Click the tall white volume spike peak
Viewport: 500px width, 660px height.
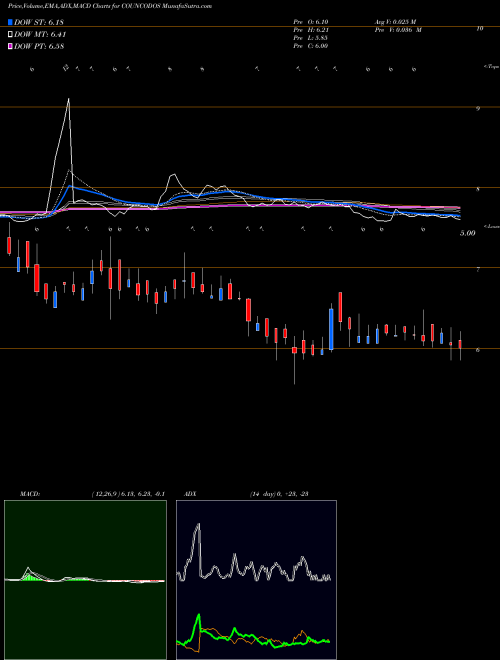[x=69, y=99]
